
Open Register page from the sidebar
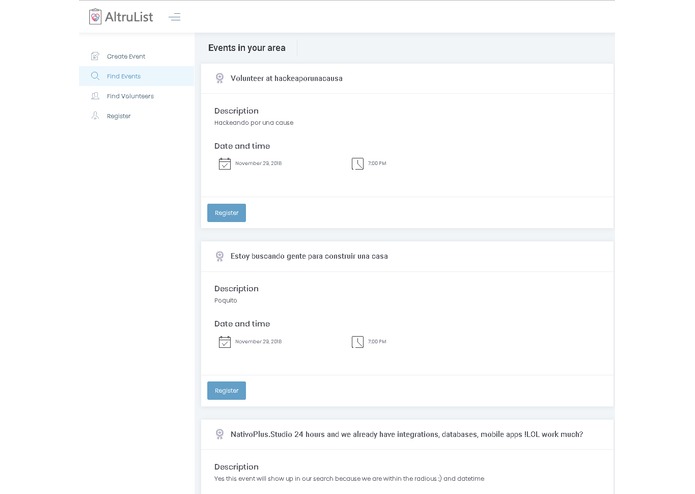(137, 116)
